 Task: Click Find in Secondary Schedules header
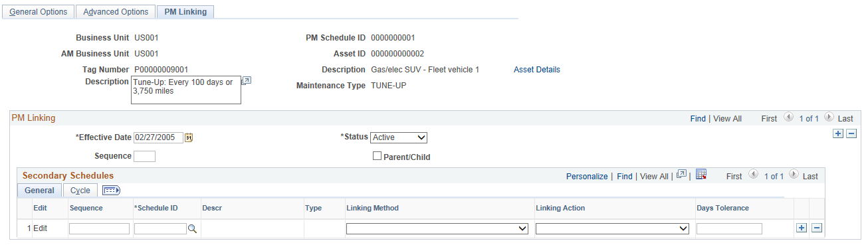625,177
